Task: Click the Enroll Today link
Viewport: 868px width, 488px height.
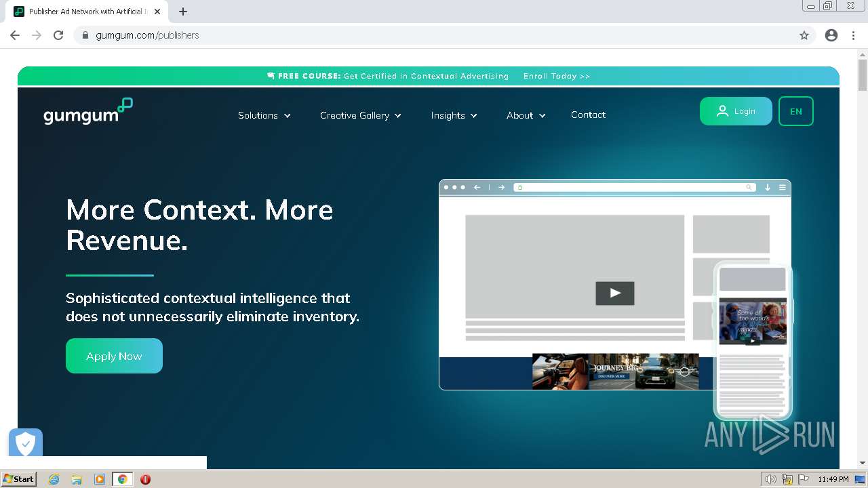Action: (557, 76)
